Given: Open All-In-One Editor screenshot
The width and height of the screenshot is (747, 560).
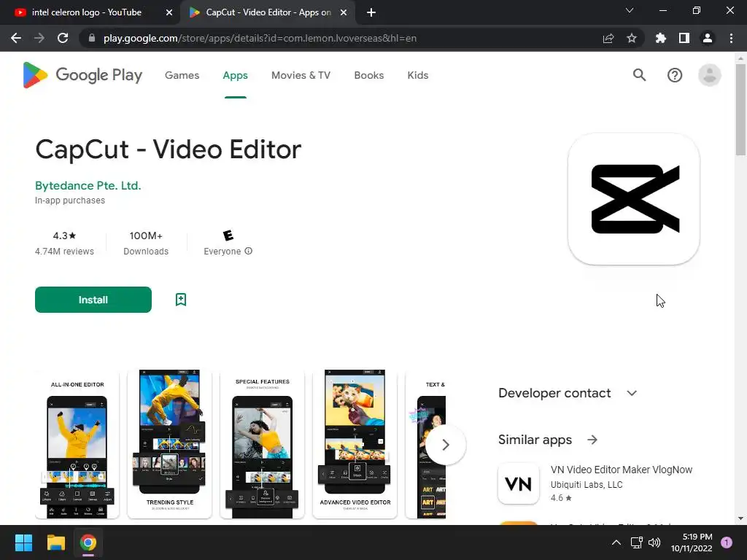Looking at the screenshot, I should coord(77,444).
